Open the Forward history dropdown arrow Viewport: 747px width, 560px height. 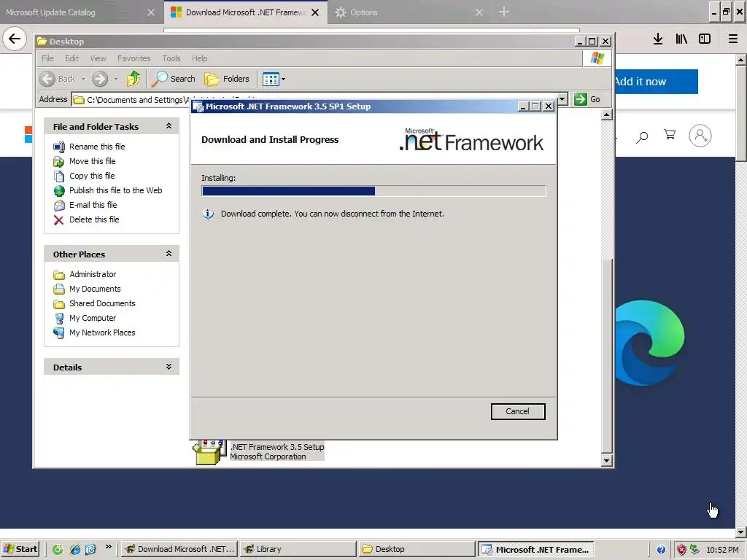coord(116,79)
